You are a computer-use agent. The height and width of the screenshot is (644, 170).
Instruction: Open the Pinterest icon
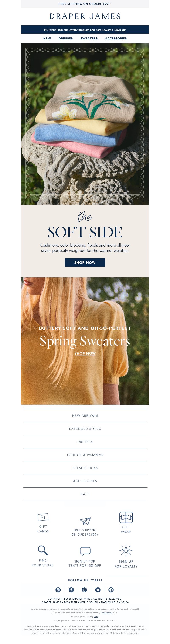[111, 590]
